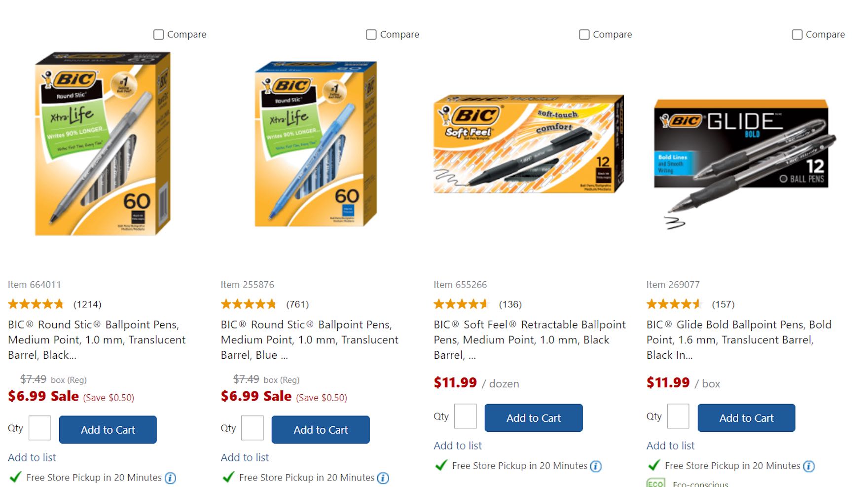Click BIC Soft Feel box product image
The width and height of the screenshot is (868, 487).
(x=529, y=144)
